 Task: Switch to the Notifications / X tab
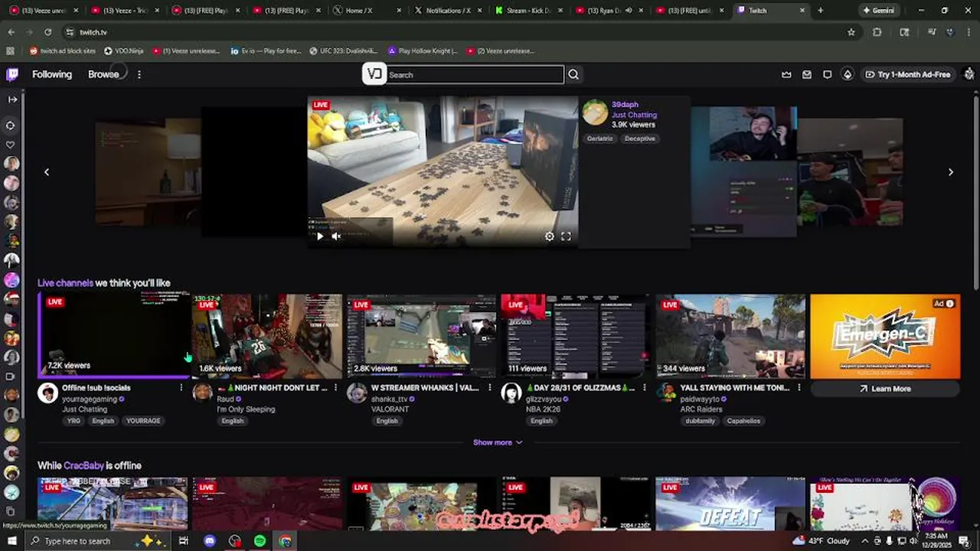448,11
